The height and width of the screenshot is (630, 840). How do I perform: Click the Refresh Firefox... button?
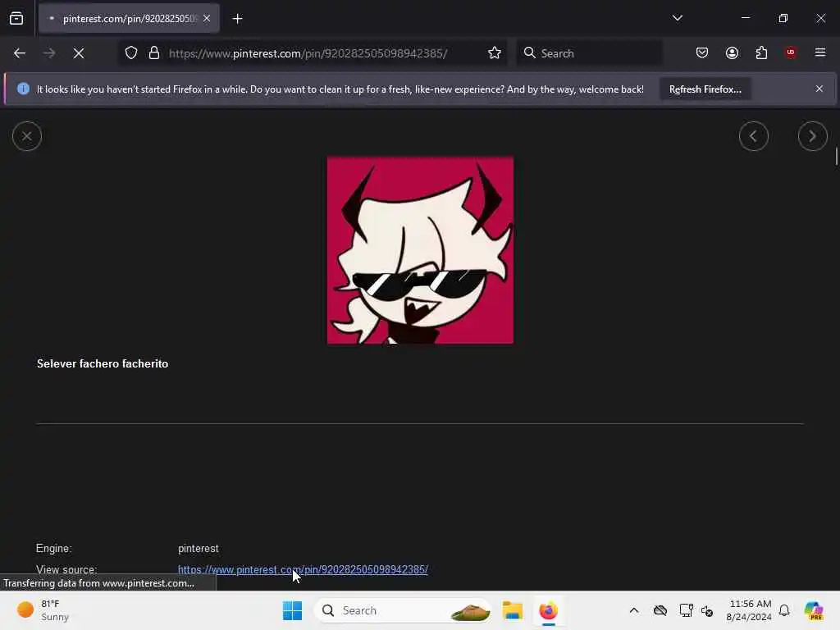pos(705,89)
